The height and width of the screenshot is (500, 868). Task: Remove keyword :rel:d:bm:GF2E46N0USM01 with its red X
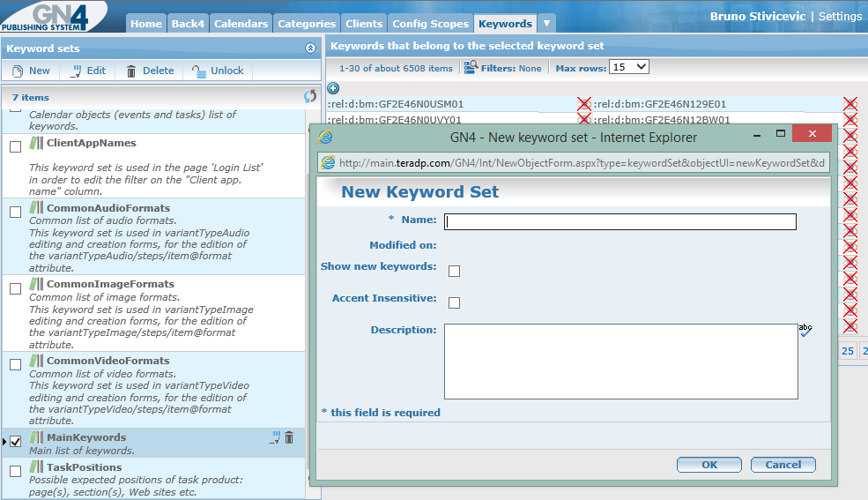(x=584, y=103)
